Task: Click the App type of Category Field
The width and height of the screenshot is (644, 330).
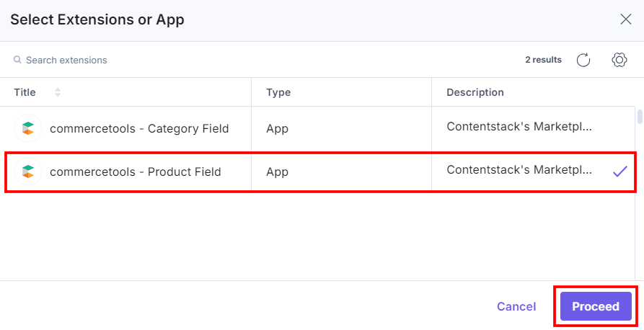Action: [277, 129]
